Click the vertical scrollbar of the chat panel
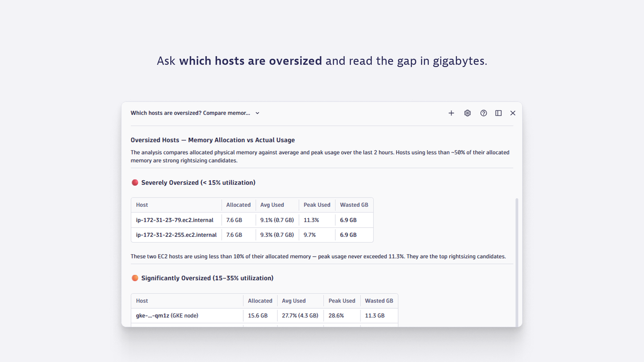 point(517,262)
